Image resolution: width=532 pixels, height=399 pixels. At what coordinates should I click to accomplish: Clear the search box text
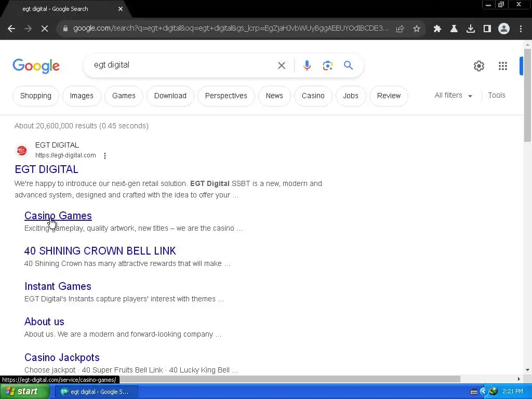pos(282,65)
